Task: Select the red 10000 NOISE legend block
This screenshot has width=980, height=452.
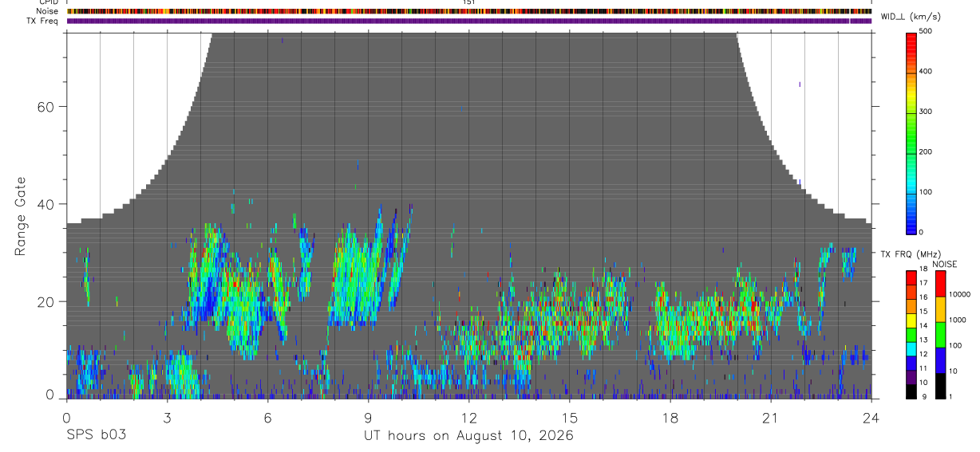Action: click(939, 283)
